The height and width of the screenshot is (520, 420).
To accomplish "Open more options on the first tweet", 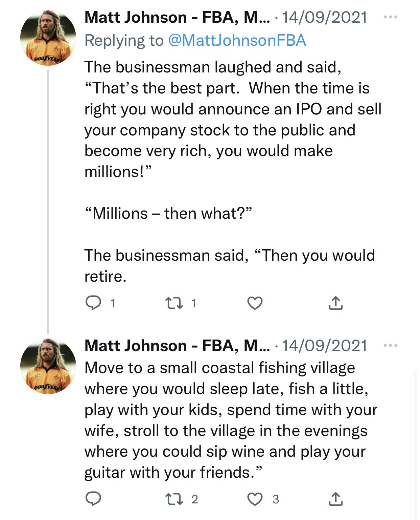I will (391, 17).
